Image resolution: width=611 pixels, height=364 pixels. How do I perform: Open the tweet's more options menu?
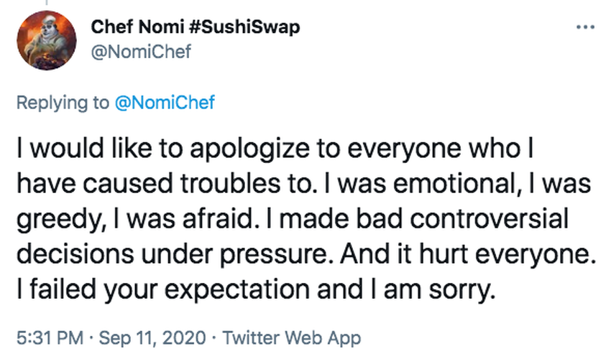pyautogui.click(x=586, y=27)
